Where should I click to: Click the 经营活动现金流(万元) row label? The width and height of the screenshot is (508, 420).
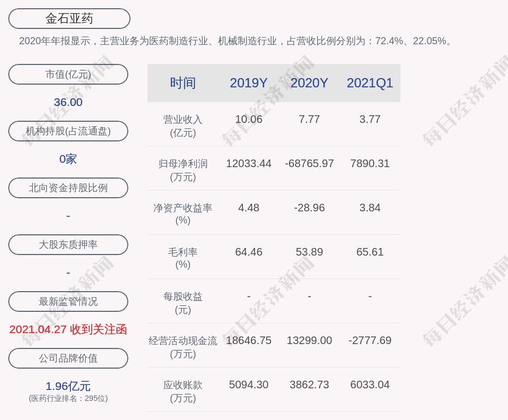(x=183, y=347)
